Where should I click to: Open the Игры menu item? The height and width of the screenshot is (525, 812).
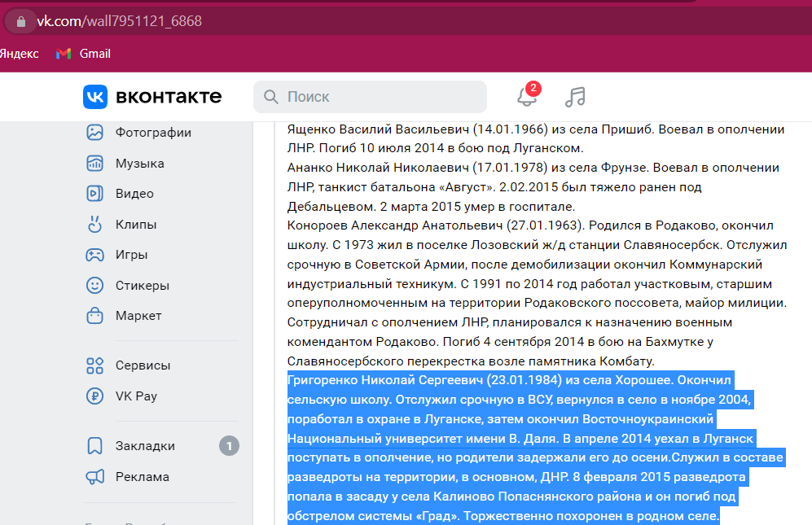pos(132,255)
